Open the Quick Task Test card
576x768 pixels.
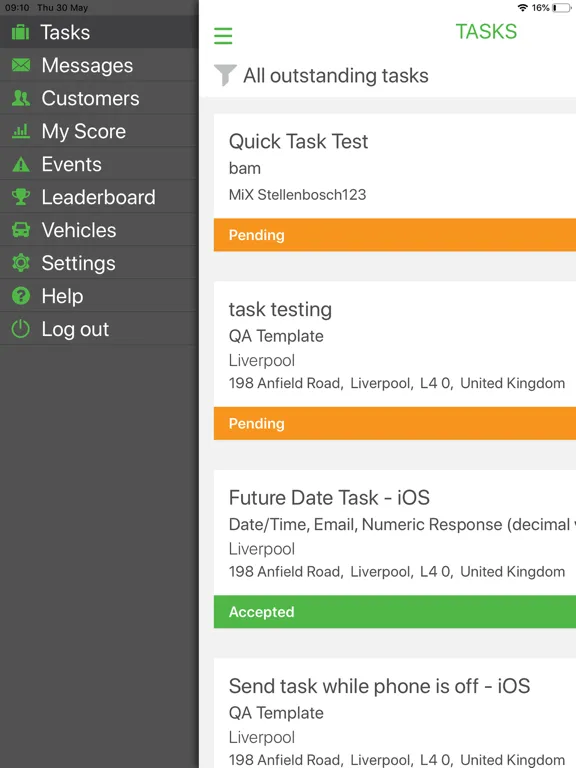395,167
